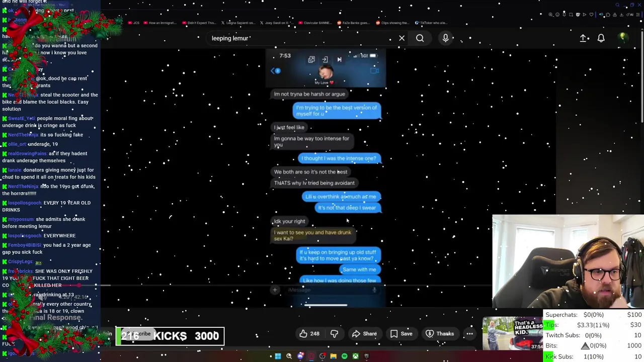Open the 'Didn't Expect This' bookmark

199,23
